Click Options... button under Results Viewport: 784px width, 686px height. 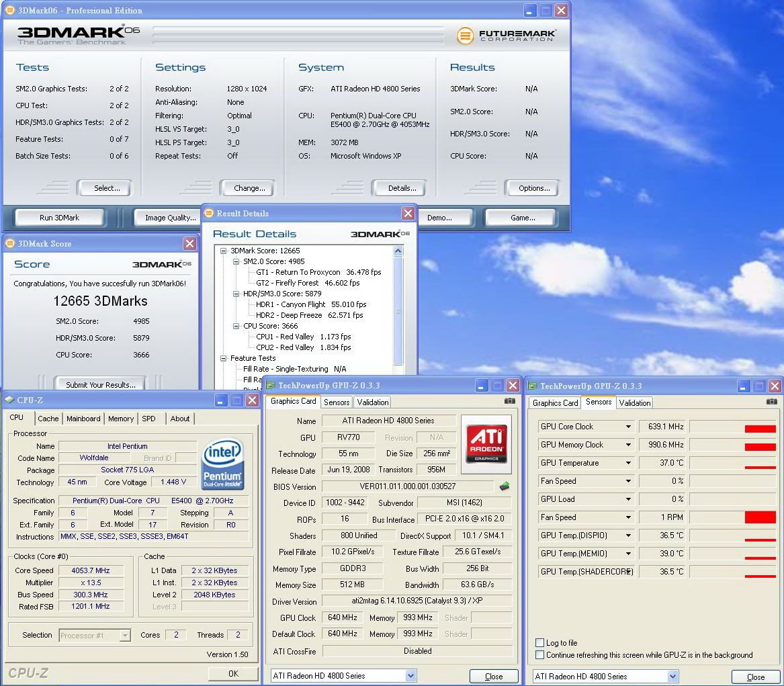pos(534,188)
